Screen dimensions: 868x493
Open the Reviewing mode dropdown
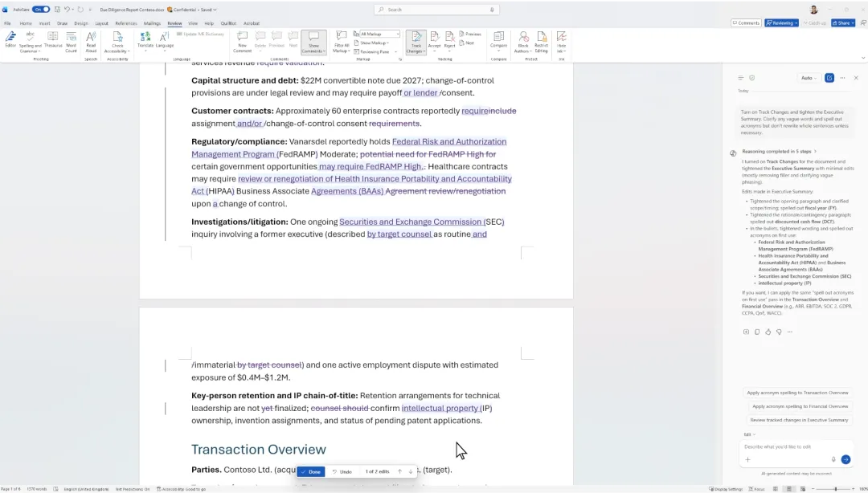pos(782,23)
